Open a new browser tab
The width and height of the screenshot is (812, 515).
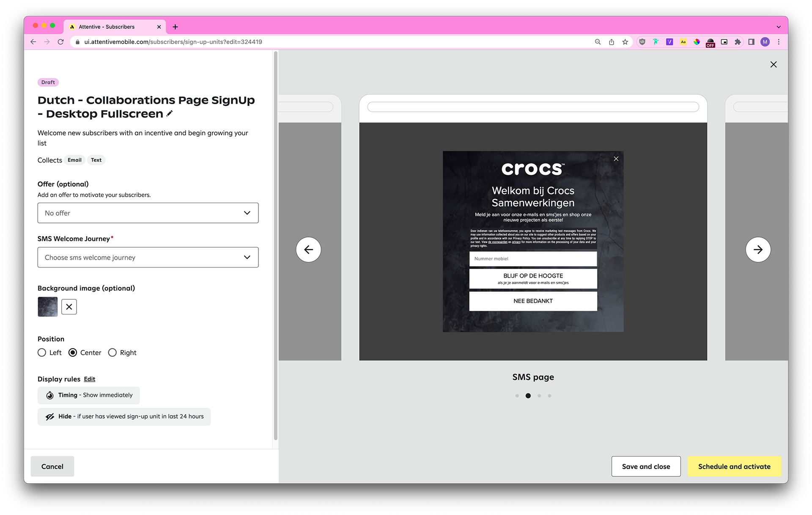[x=175, y=27]
